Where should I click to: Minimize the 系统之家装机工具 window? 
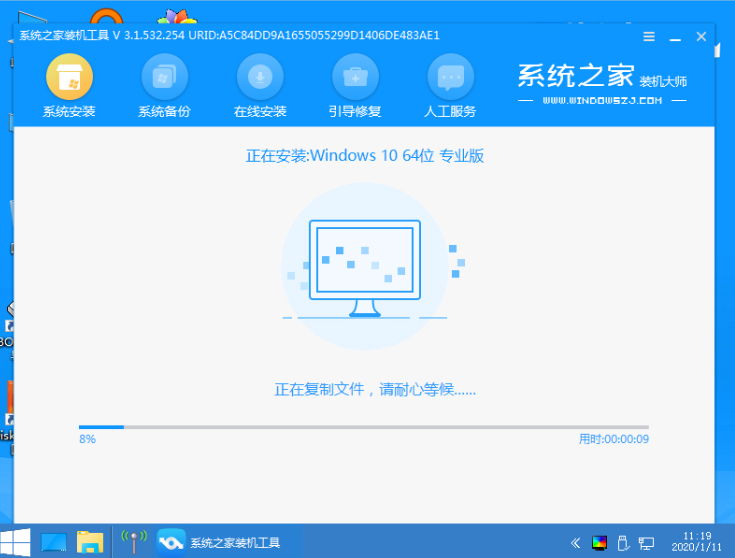tap(675, 38)
